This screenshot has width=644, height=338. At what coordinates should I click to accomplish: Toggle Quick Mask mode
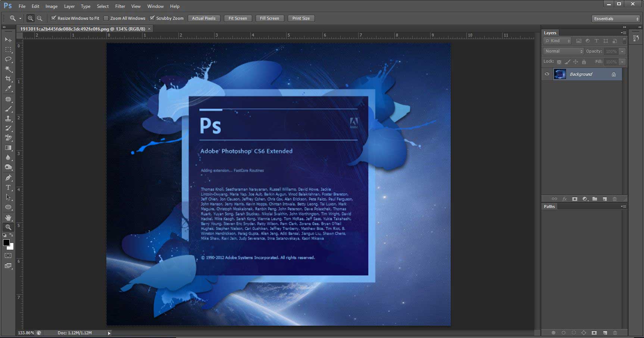tap(8, 256)
